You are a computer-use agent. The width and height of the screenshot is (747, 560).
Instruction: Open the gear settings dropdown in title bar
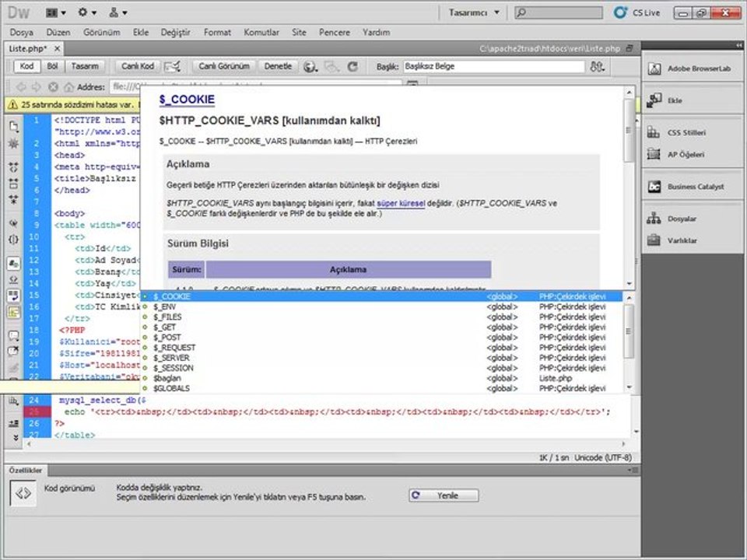(x=87, y=13)
